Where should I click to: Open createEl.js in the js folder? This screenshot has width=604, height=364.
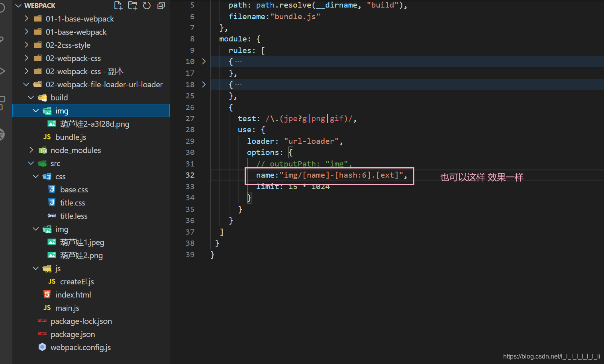[77, 281]
